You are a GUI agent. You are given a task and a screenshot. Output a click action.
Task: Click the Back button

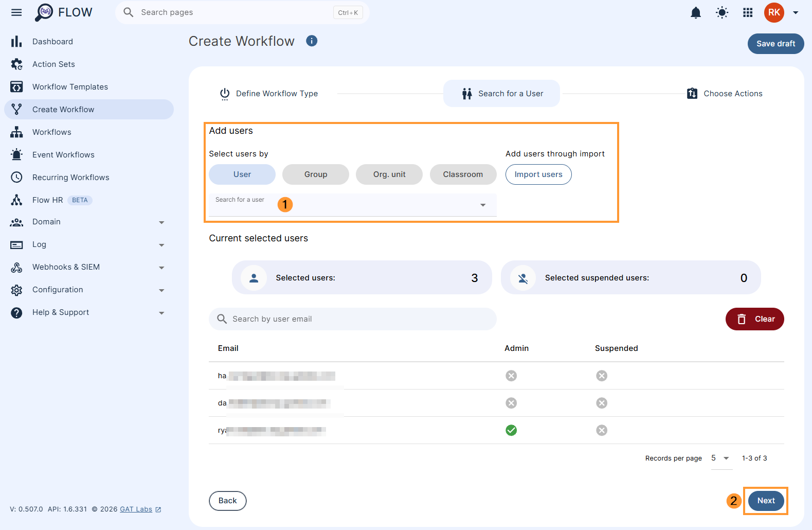pos(228,501)
